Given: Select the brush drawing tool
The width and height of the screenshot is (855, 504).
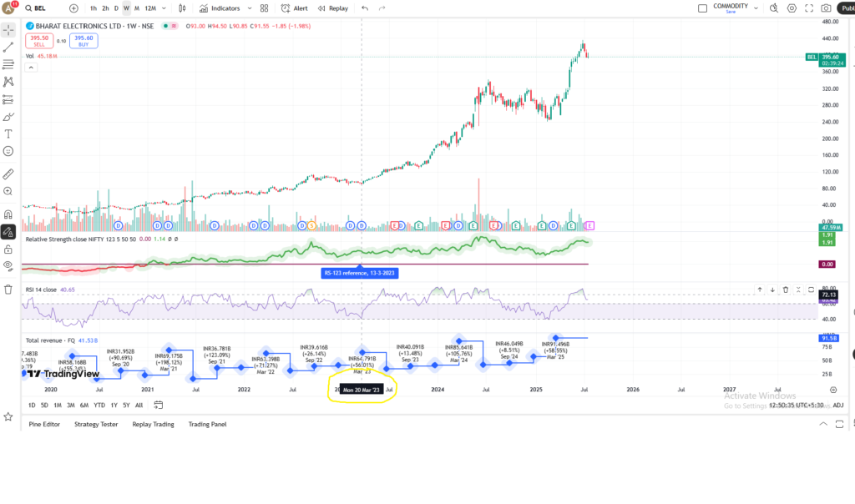Looking at the screenshot, I should [x=8, y=117].
